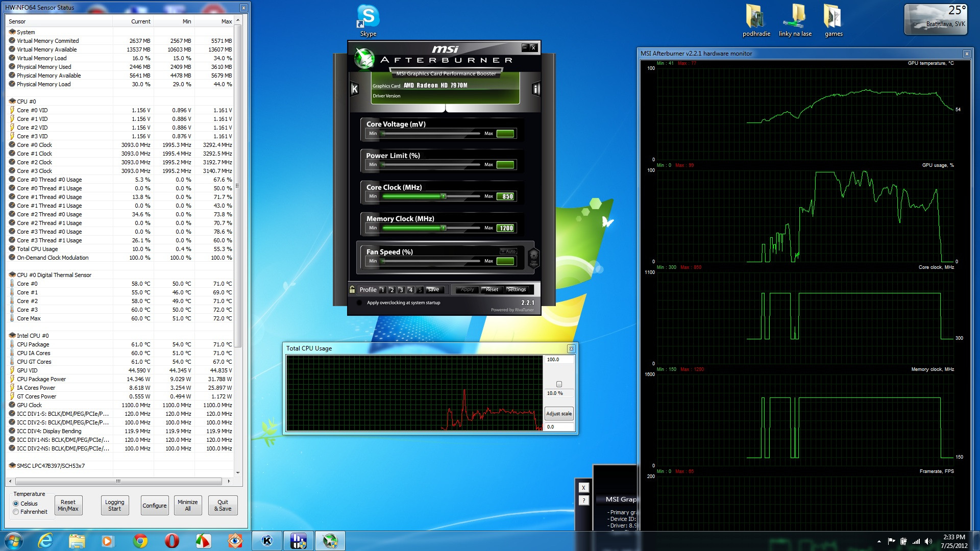Click the Minimize All button
Viewport: 980px width, 551px height.
187,505
